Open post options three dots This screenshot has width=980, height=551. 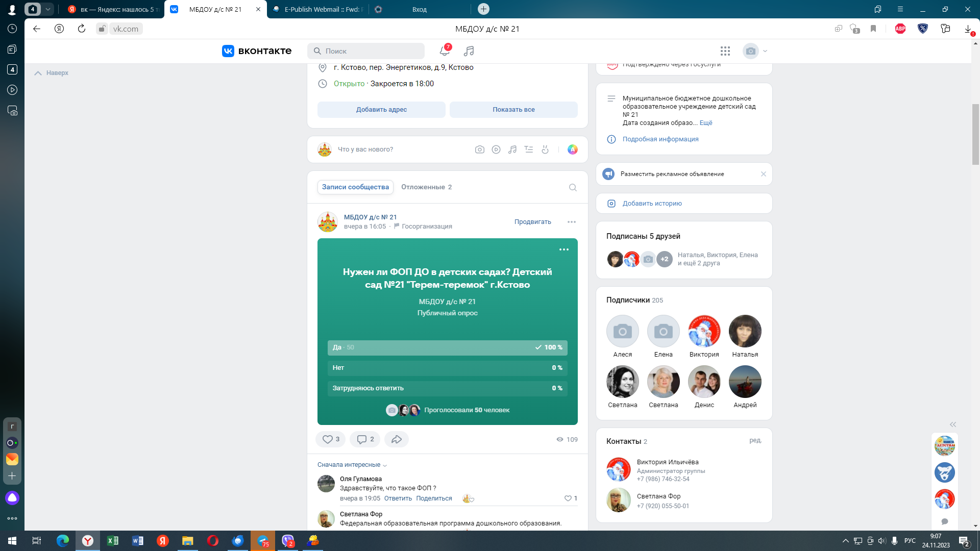click(572, 222)
